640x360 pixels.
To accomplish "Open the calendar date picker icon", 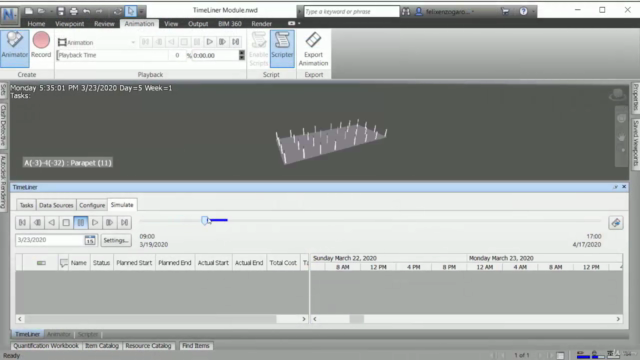I will 90,240.
